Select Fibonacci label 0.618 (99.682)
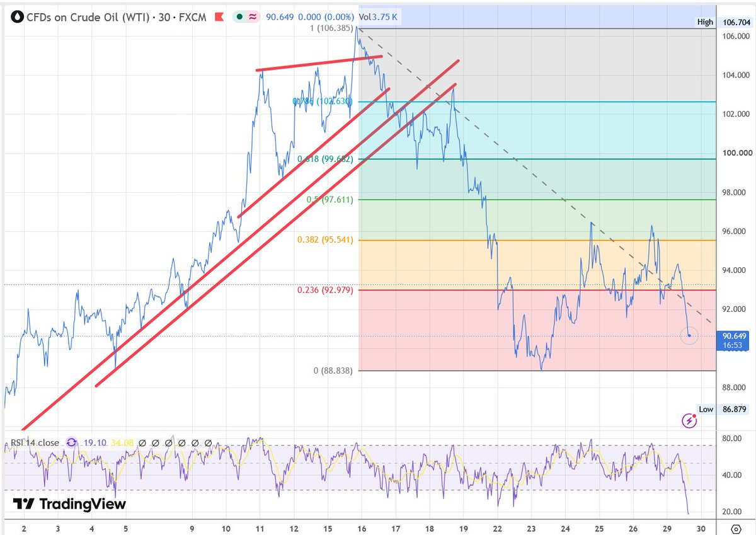Screen dimensions: 756x535 pos(325,159)
